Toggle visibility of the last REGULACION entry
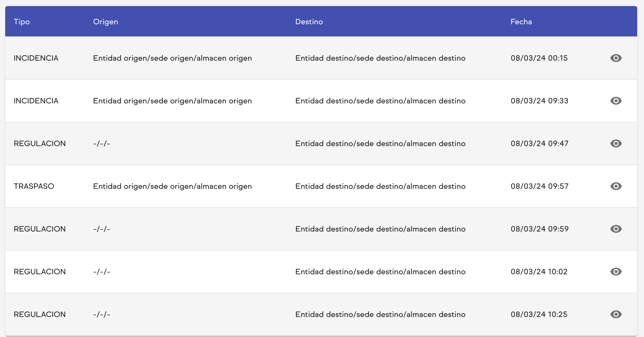The width and height of the screenshot is (644, 337). coord(616,314)
